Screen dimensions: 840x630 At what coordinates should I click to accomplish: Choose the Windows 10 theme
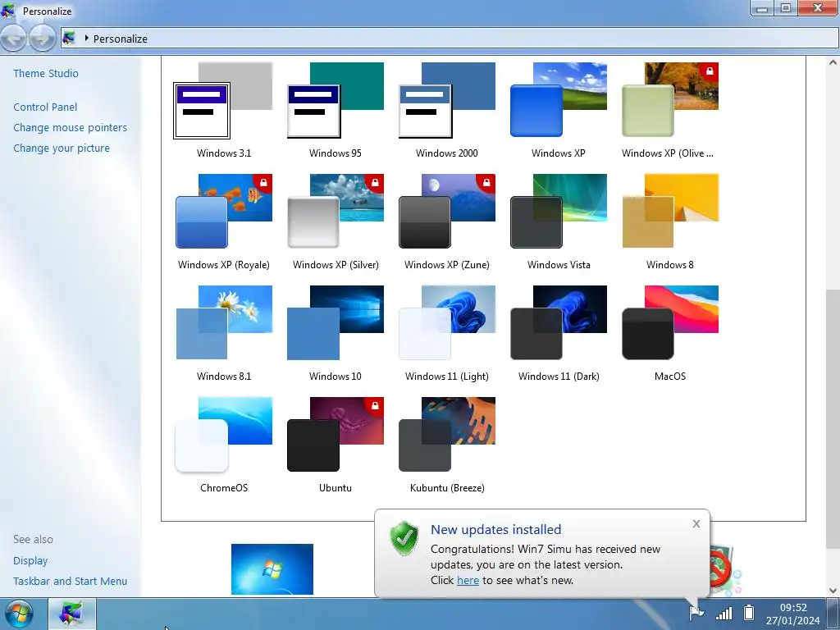click(x=336, y=333)
